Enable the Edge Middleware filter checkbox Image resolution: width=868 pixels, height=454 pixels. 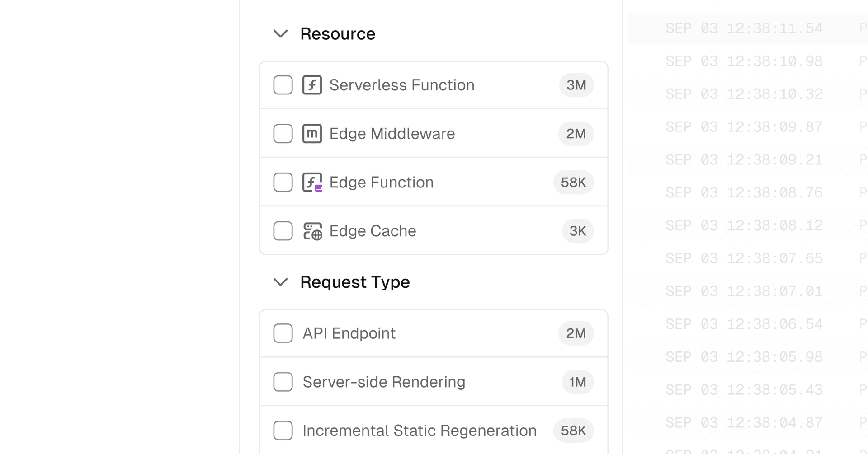click(x=283, y=134)
